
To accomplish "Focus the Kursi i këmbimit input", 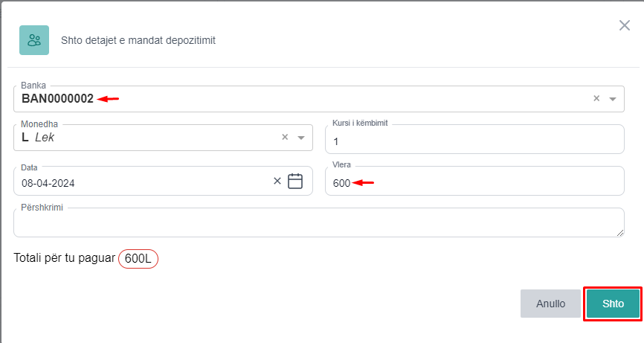I will pos(474,141).
